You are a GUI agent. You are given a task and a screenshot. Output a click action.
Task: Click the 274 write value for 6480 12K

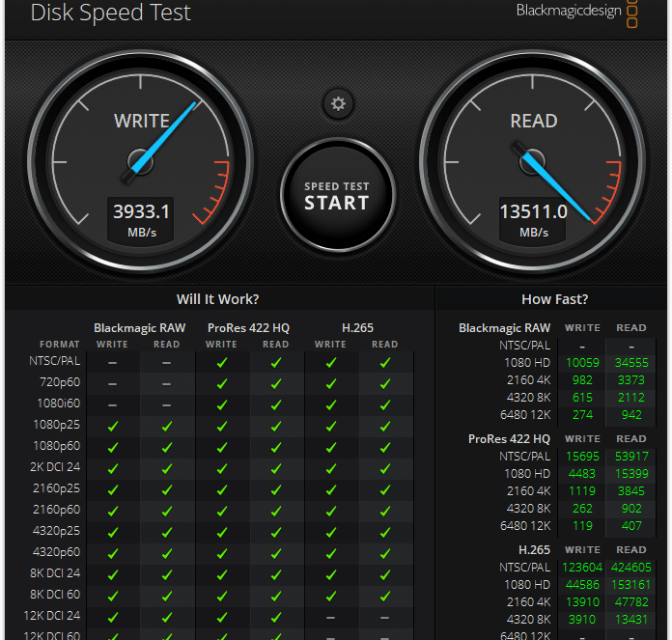582,415
